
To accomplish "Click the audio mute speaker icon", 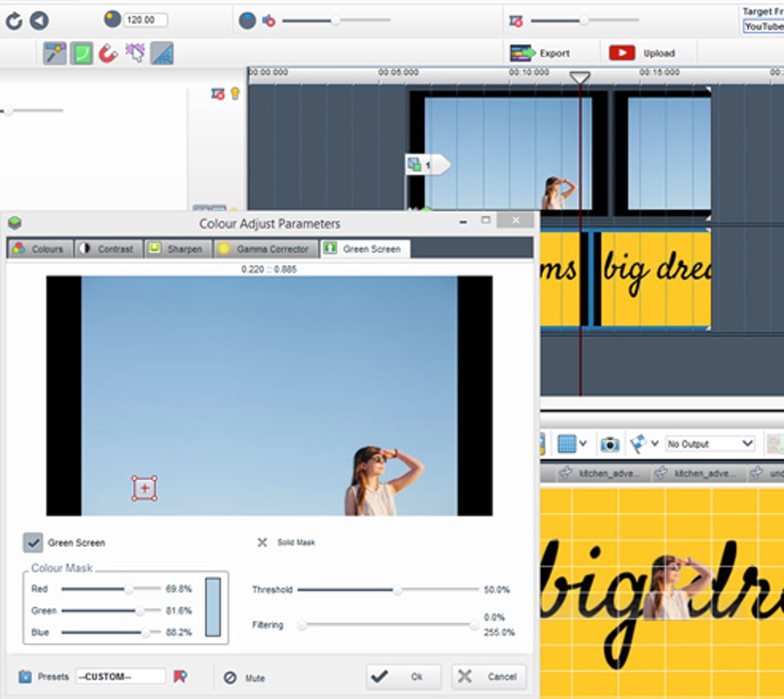I will tap(268, 21).
